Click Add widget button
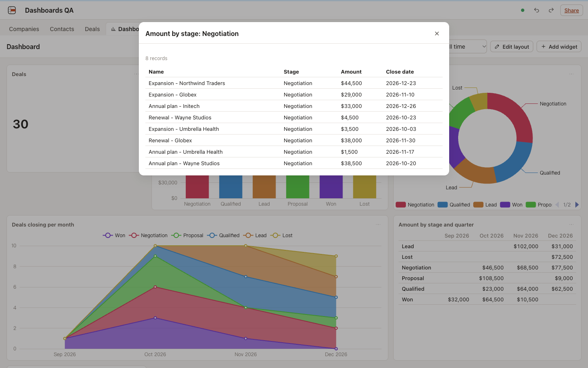The height and width of the screenshot is (368, 588). click(x=559, y=47)
